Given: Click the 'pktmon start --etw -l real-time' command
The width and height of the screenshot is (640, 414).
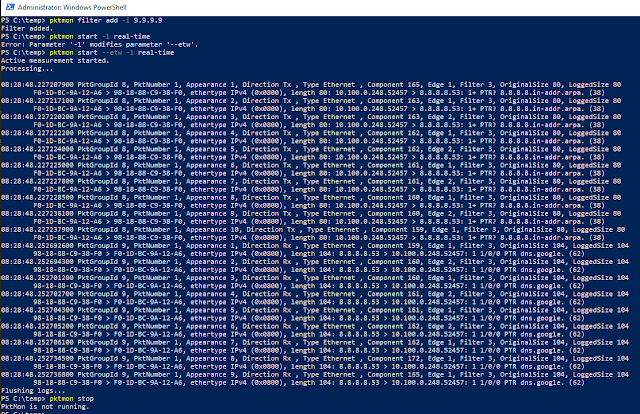Looking at the screenshot, I should pos(112,53).
